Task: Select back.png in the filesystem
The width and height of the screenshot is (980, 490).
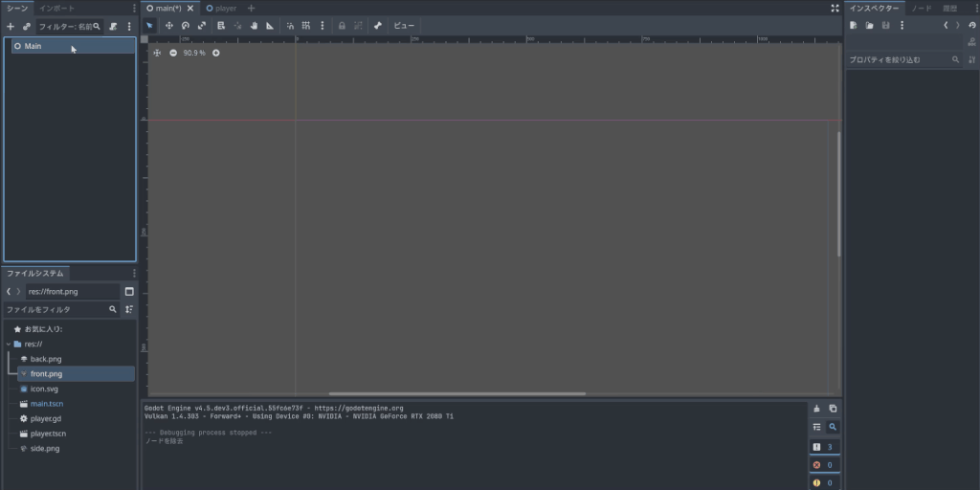Action: pos(77,359)
